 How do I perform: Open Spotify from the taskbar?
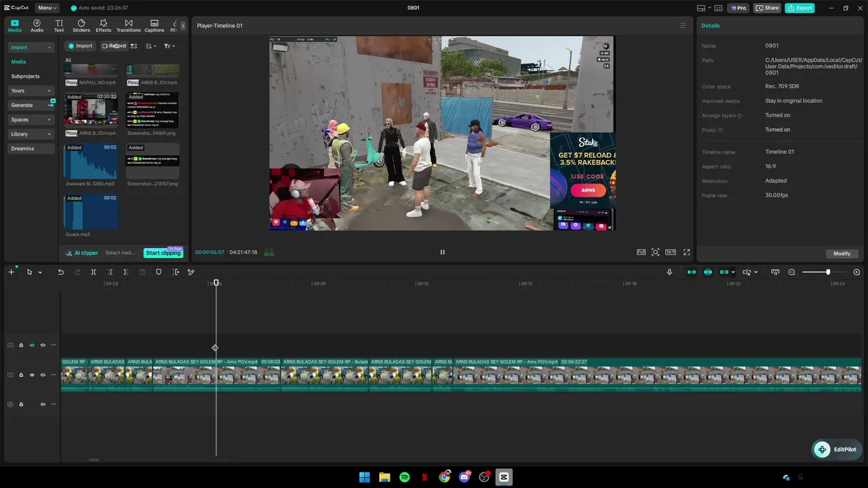pyautogui.click(x=404, y=477)
